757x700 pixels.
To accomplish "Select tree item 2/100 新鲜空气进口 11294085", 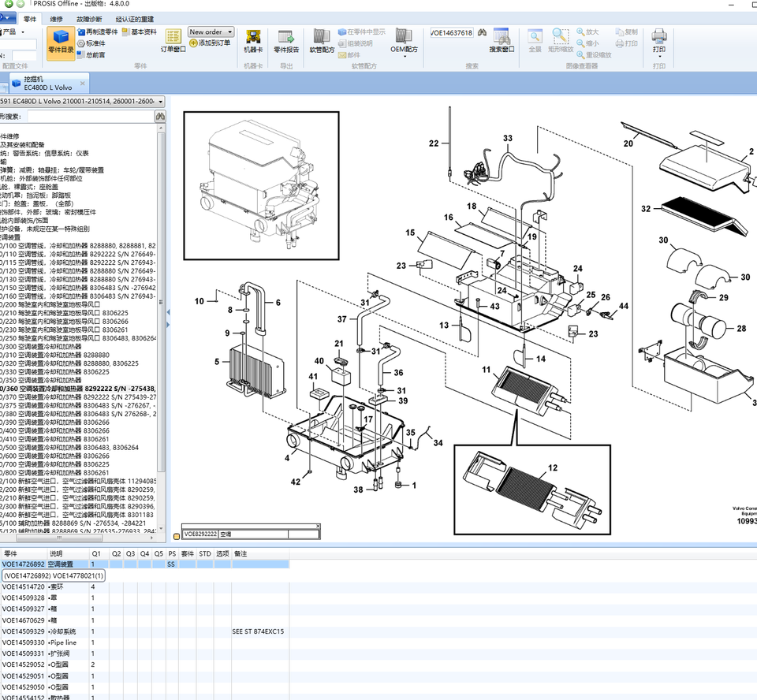I will pos(78,481).
